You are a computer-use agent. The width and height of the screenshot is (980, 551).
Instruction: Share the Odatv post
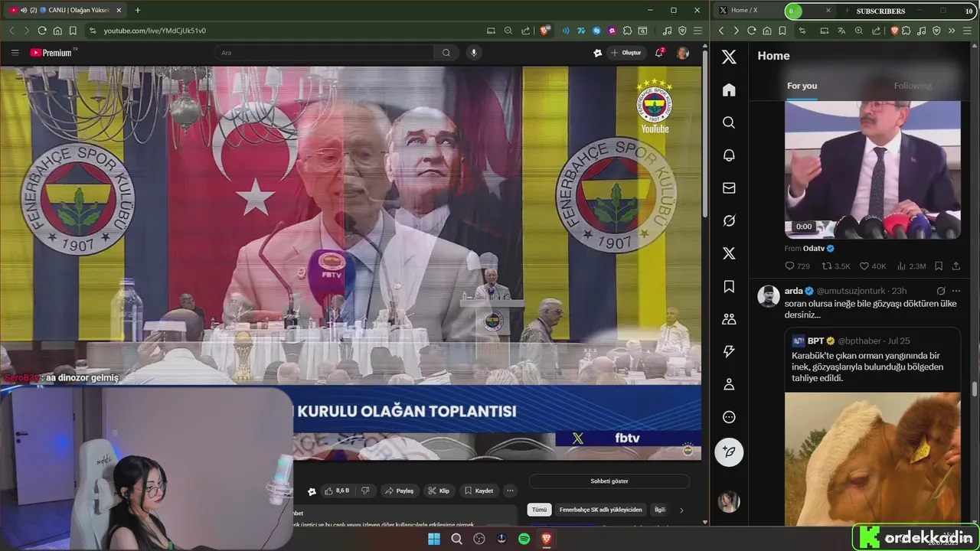click(x=956, y=266)
